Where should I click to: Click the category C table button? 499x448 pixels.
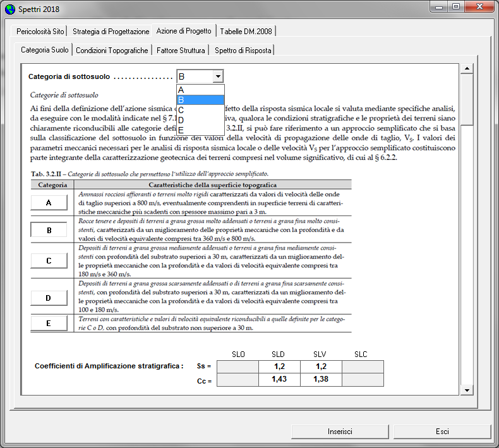point(49,260)
